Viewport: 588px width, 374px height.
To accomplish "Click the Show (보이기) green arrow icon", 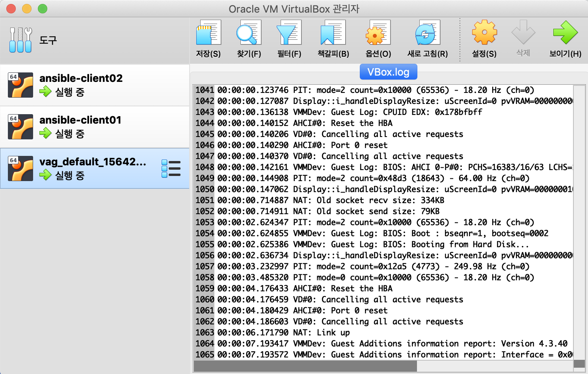I will (565, 32).
